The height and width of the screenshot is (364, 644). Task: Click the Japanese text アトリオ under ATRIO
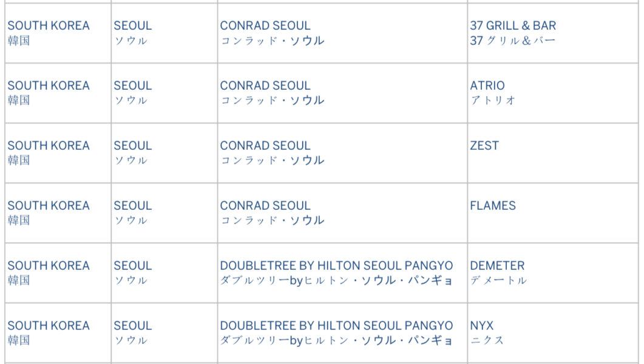(x=493, y=100)
